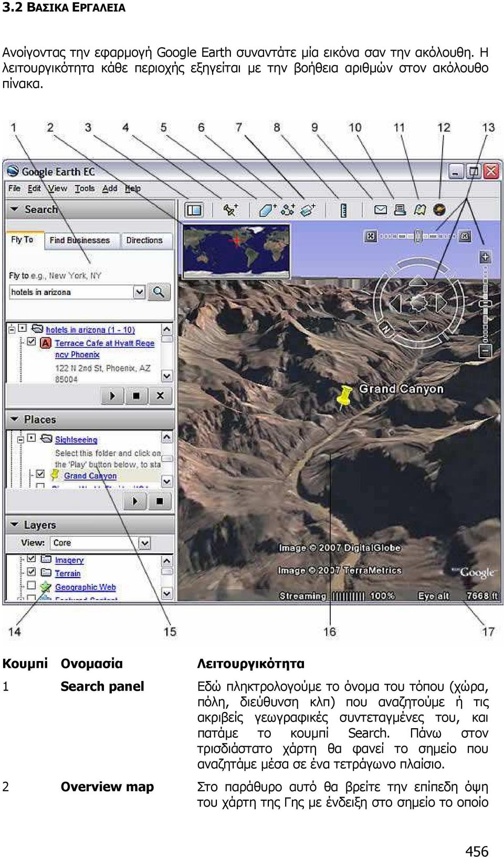Select the Add Path tool
The height and width of the screenshot is (857, 504).
click(x=288, y=210)
